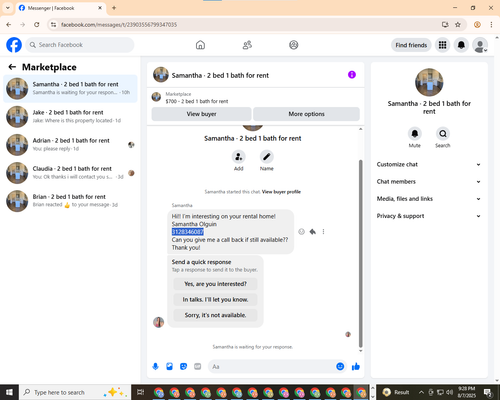Mute the conversation bell icon
This screenshot has height=400, width=500.
[x=415, y=134]
